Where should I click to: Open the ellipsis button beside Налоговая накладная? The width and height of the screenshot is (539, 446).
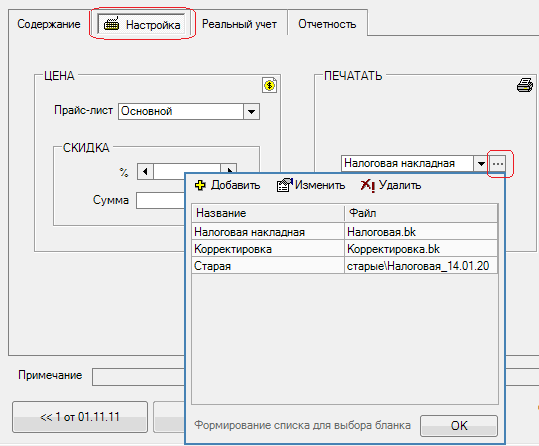point(498,164)
